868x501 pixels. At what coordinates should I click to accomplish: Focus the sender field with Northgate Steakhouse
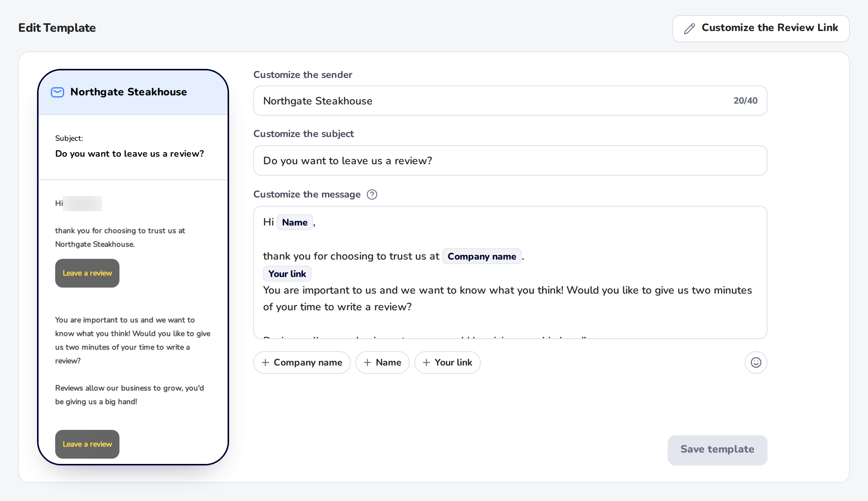tap(510, 101)
